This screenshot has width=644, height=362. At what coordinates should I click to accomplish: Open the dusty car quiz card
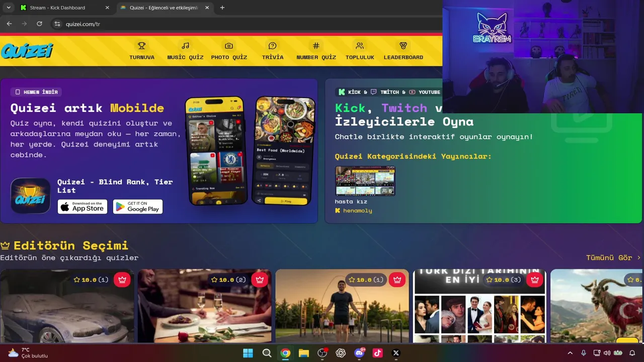click(x=67, y=306)
